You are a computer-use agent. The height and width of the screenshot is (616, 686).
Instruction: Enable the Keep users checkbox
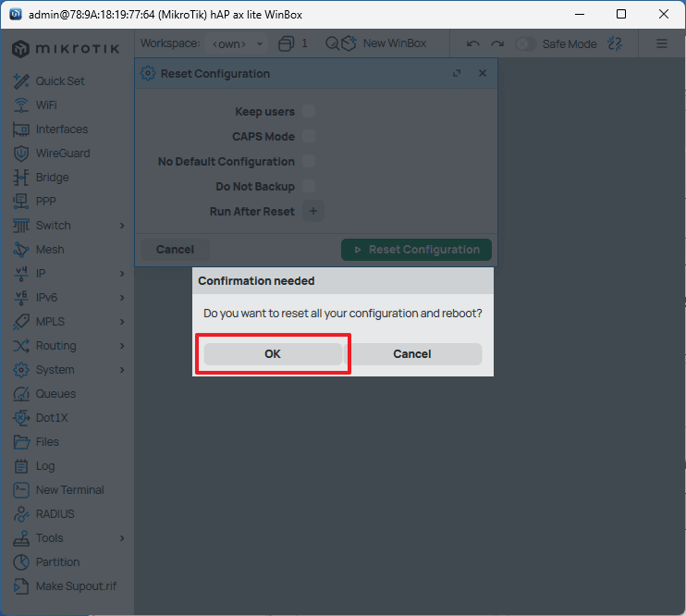click(310, 112)
